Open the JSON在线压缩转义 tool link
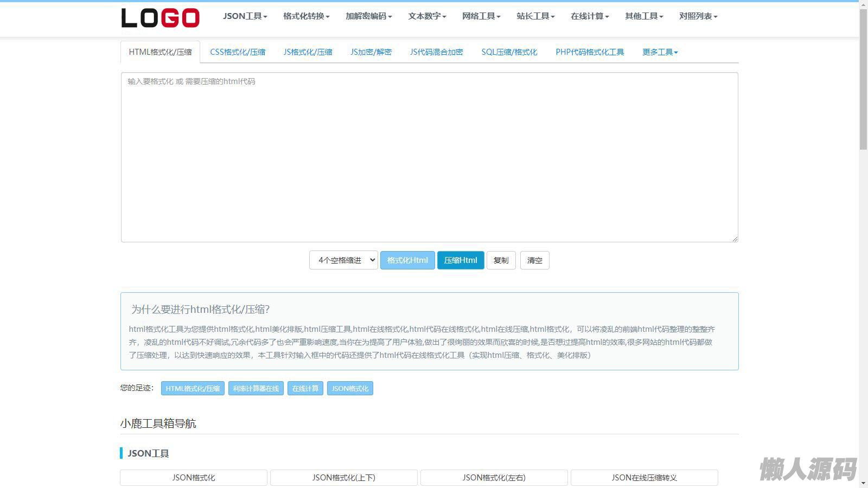The width and height of the screenshot is (868, 488). tap(644, 478)
